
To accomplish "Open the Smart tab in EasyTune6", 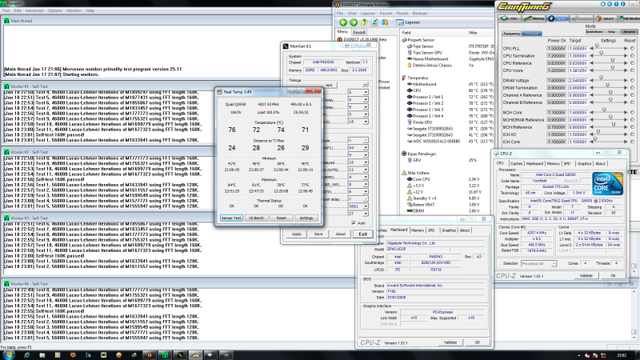I will 606,18.
